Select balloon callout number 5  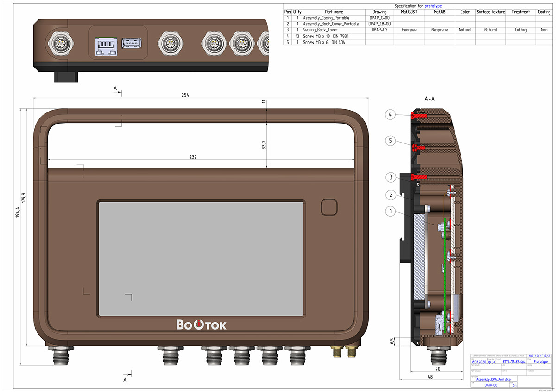tap(390, 141)
